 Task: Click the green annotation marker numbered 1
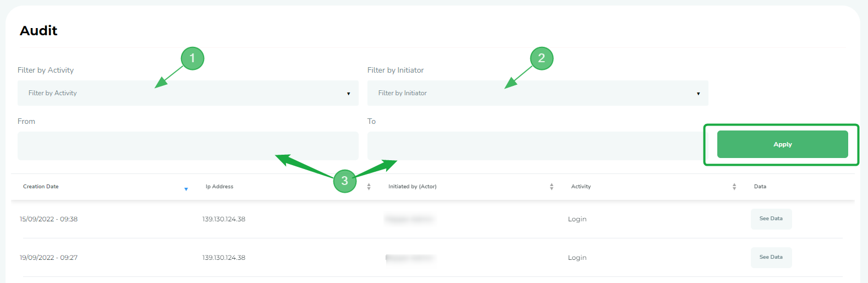[x=193, y=58]
